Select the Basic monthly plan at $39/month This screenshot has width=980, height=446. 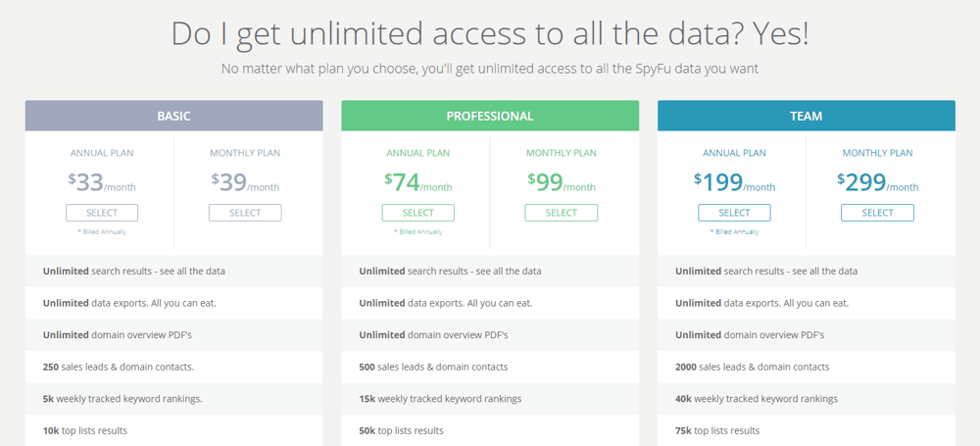pyautogui.click(x=245, y=213)
